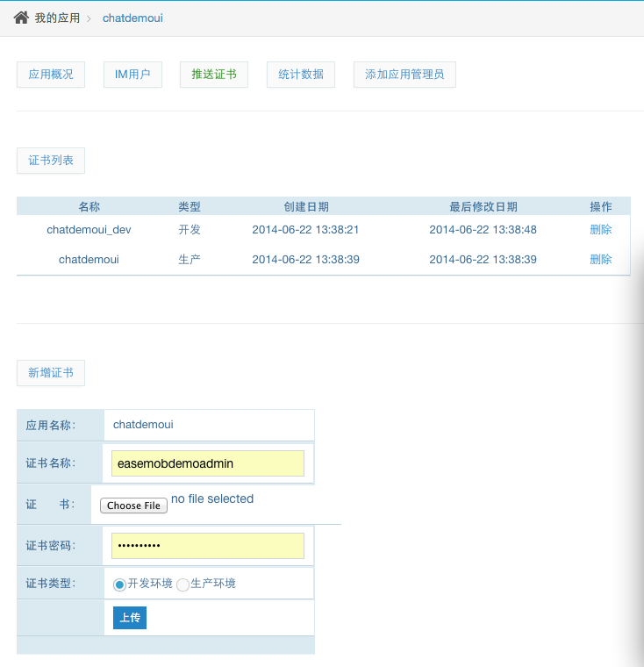
Task: Click the 创建日期 column header
Action: 306,207
